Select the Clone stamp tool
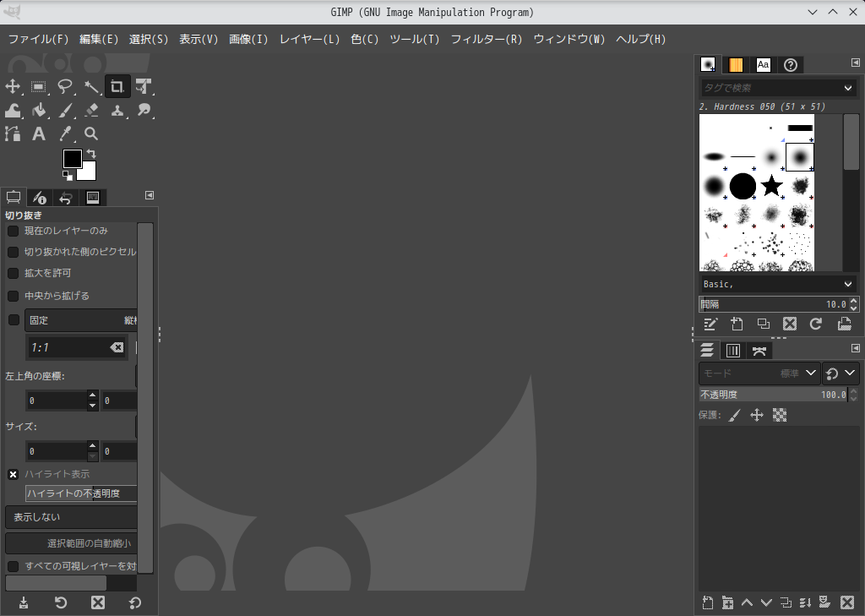The image size is (865, 616). (x=117, y=111)
